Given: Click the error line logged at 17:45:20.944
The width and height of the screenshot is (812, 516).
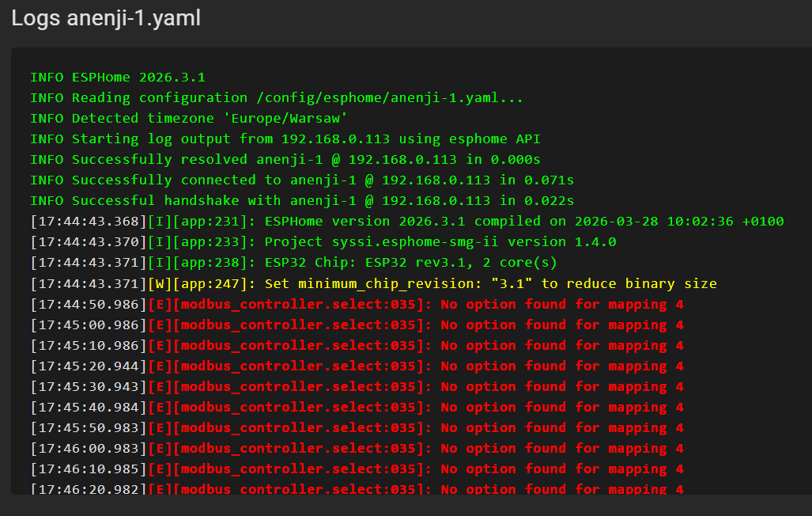Looking at the screenshot, I should tap(357, 366).
